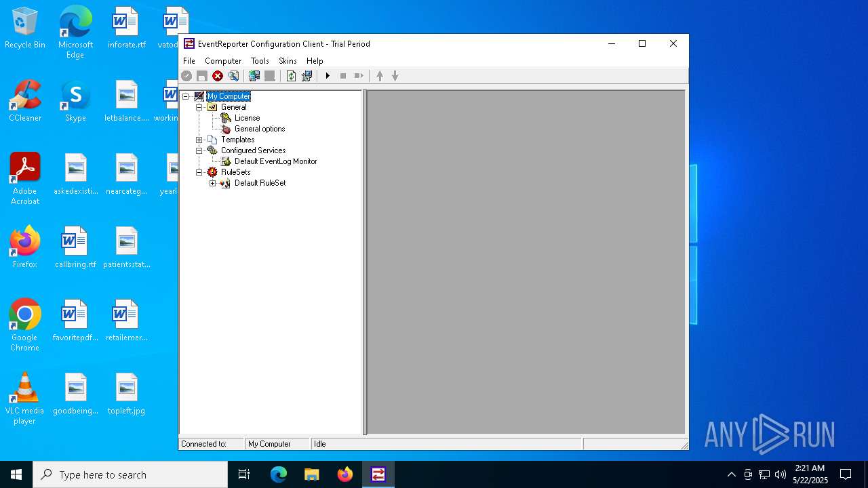
Task: Collapse the Configured Services node
Action: (x=199, y=150)
